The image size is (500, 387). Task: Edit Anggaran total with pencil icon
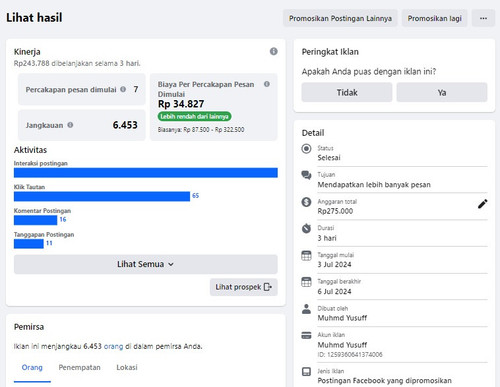(x=482, y=204)
